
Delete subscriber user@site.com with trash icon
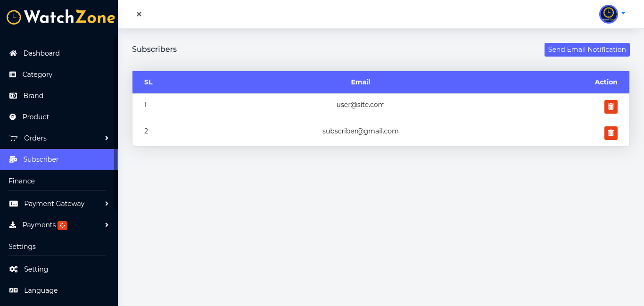pos(611,107)
